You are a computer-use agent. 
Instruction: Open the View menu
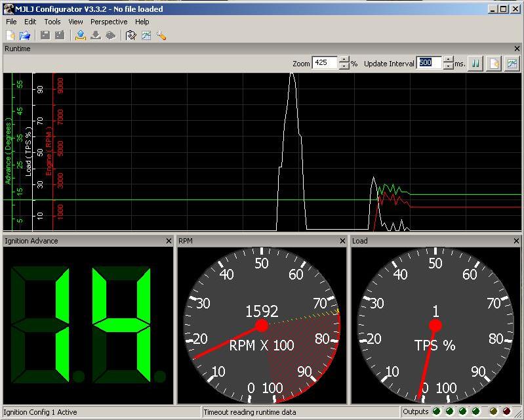75,22
